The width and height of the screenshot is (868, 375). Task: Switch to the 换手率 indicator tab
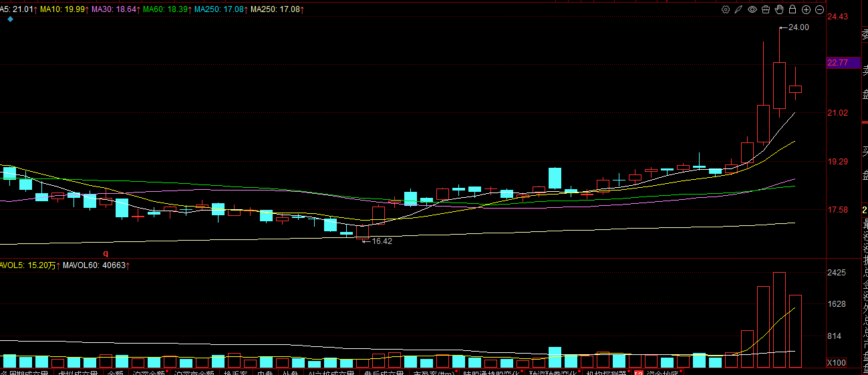pos(236,372)
